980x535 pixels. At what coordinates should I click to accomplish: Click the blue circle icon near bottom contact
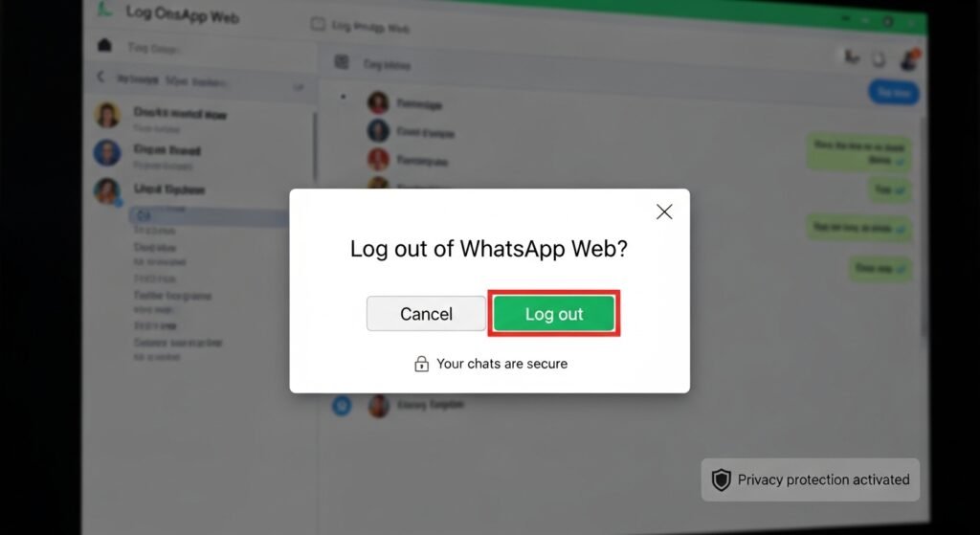342,406
